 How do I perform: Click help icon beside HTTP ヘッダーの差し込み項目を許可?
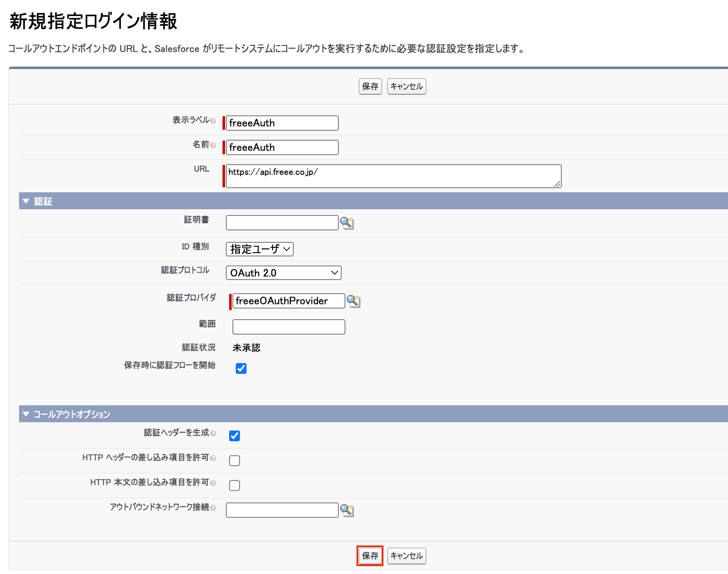(x=213, y=458)
